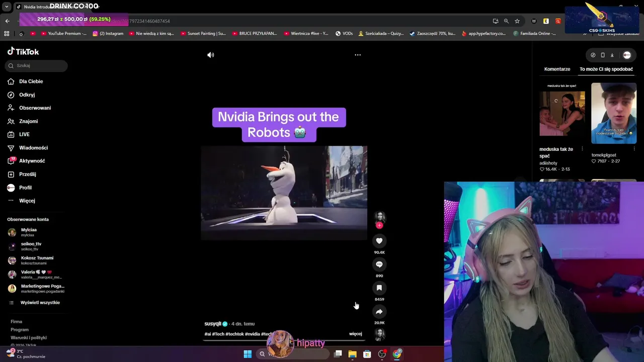The width and height of the screenshot is (644, 362).
Task: Open the creator avatar next to the video's hashtag line
Action: (379, 334)
